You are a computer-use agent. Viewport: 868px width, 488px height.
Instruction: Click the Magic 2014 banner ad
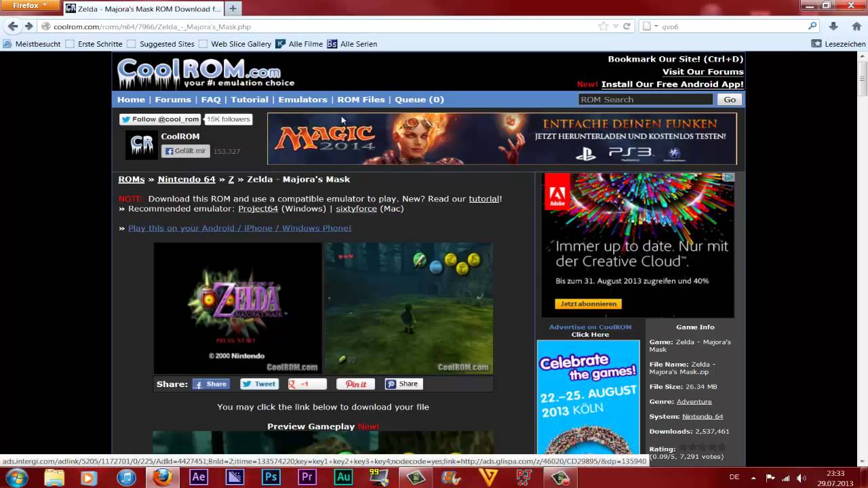pos(502,139)
